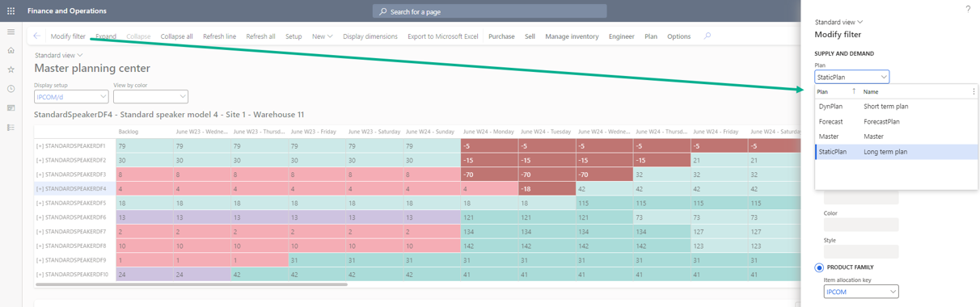Click the horizontal scrollbar under the grid
Screen dimensions: 980x307
191,284
